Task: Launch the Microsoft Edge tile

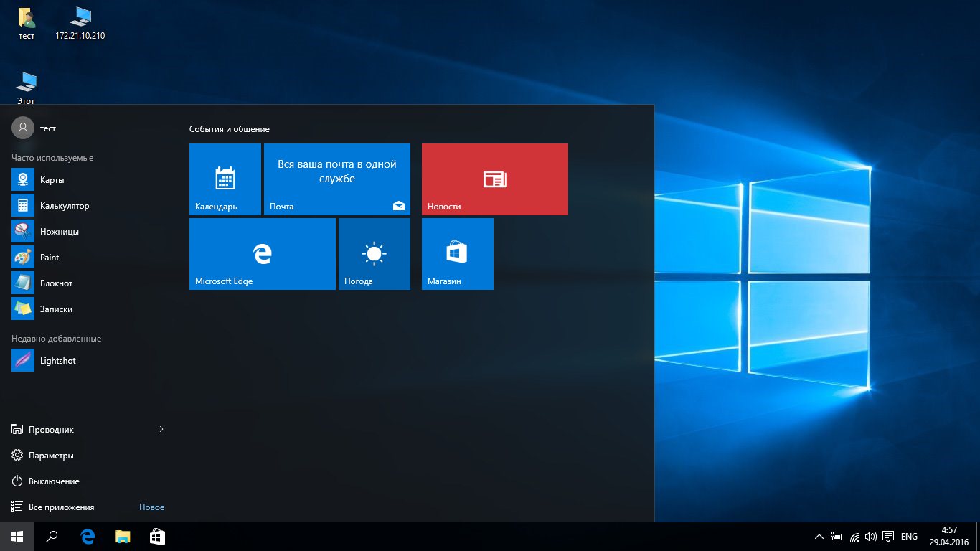Action: point(263,254)
